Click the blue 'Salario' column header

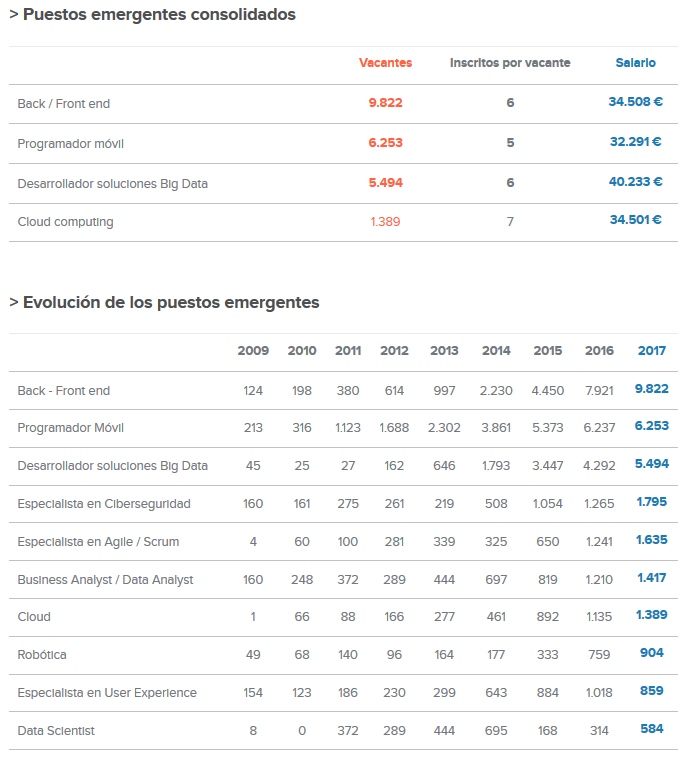coord(636,63)
